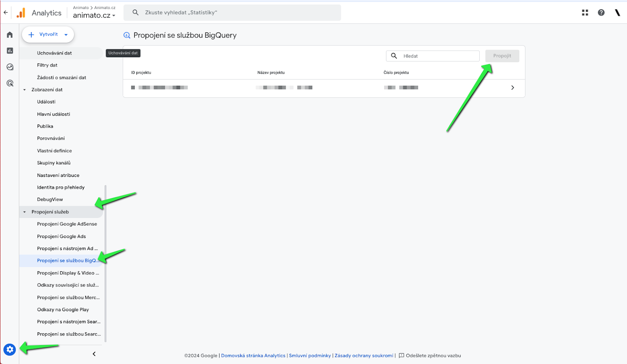Image resolution: width=627 pixels, height=364 pixels.
Task: Click the search magnifier in top search bar
Action: [136, 13]
